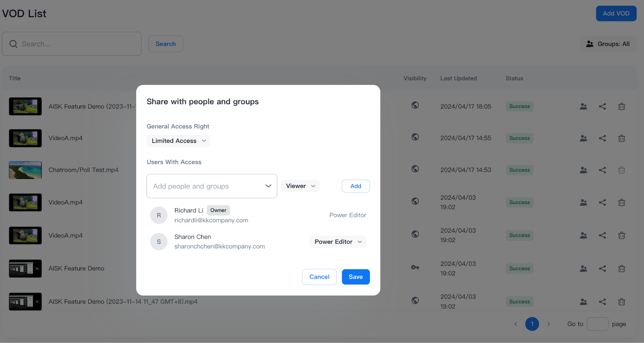The height and width of the screenshot is (343, 644).
Task: Select page 1 in pagination
Action: tap(532, 324)
